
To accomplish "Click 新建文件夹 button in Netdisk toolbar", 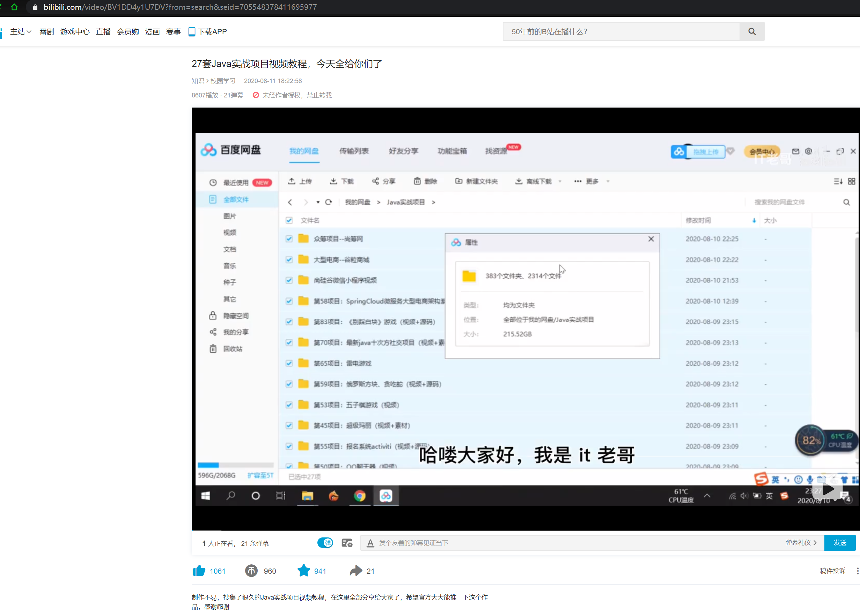I will pyautogui.click(x=477, y=181).
